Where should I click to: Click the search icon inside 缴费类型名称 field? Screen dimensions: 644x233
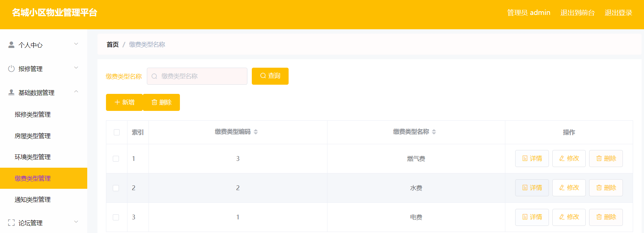154,76
